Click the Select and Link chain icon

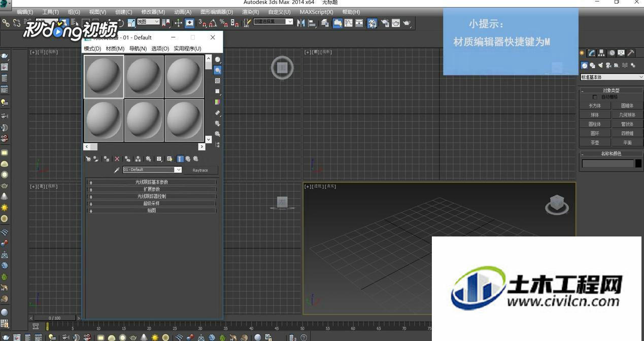(x=6, y=23)
